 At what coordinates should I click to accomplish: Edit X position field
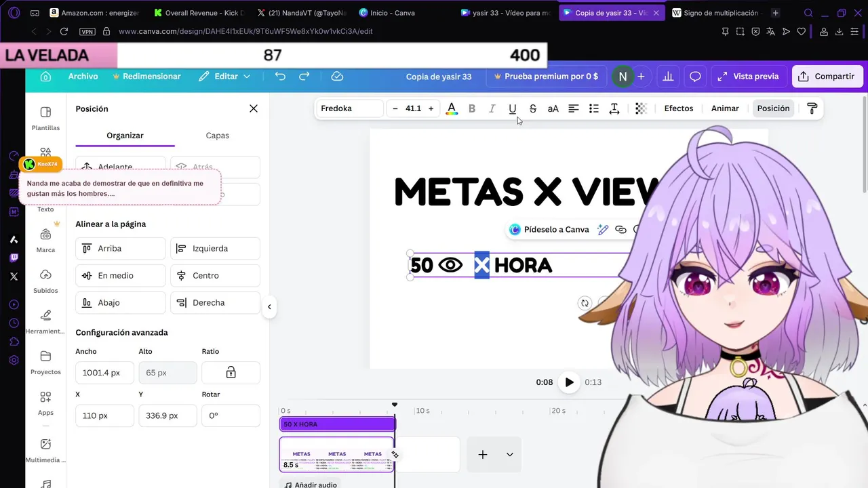[x=104, y=415]
